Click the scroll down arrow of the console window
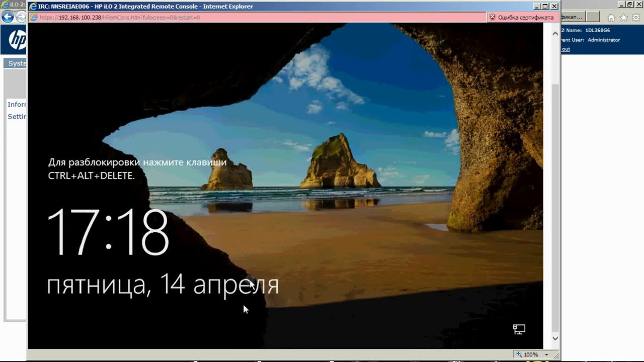The height and width of the screenshot is (362, 644). click(555, 338)
